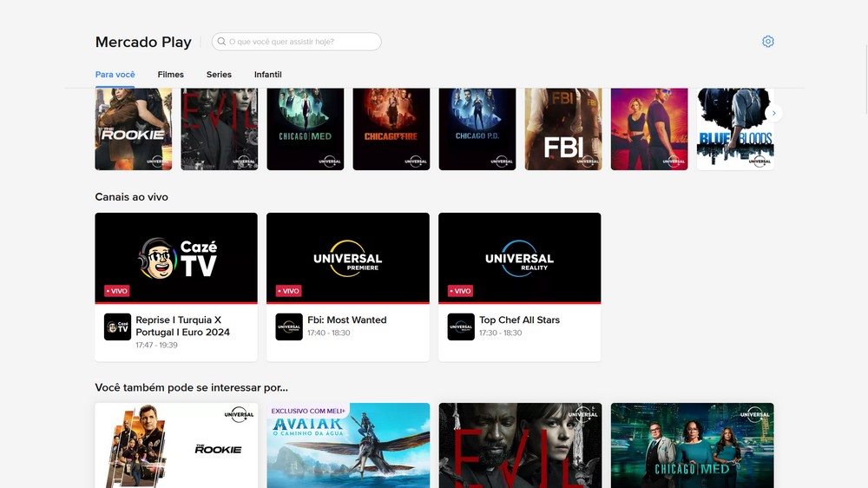Switch to the Filmes tab
This screenshot has width=868, height=488.
coord(171,75)
